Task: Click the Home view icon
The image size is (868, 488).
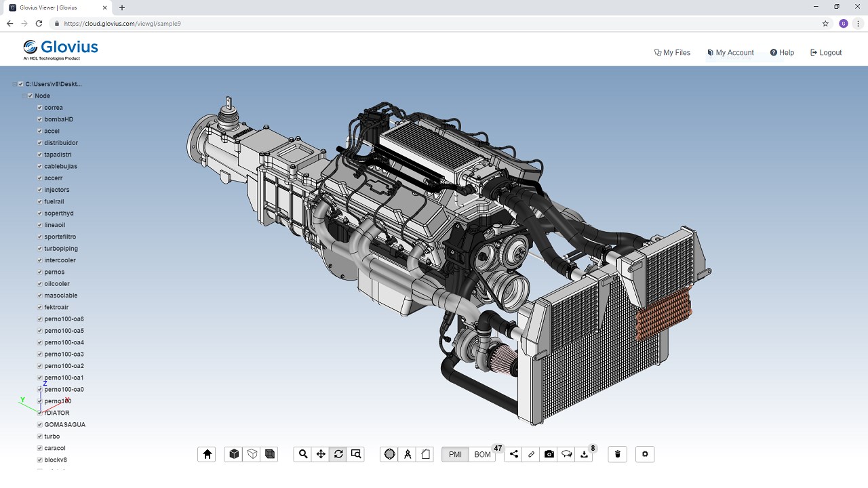Action: pos(208,454)
